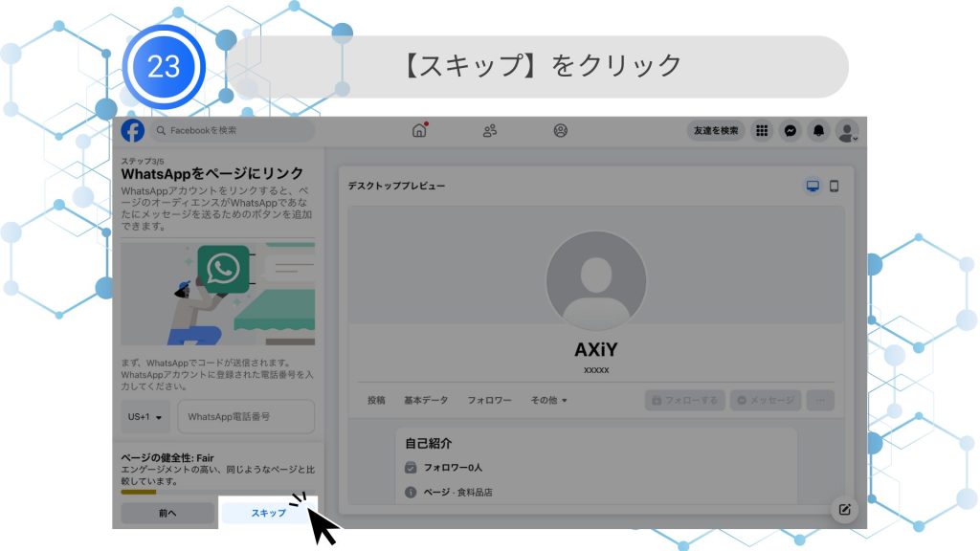The width and height of the screenshot is (980, 551).
Task: Click the edit compose icon bottom right
Action: [844, 510]
